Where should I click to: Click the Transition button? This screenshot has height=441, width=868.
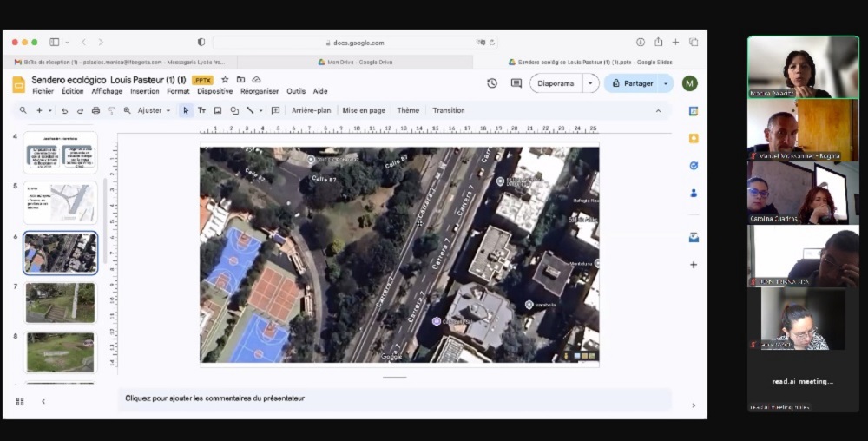pyautogui.click(x=449, y=110)
